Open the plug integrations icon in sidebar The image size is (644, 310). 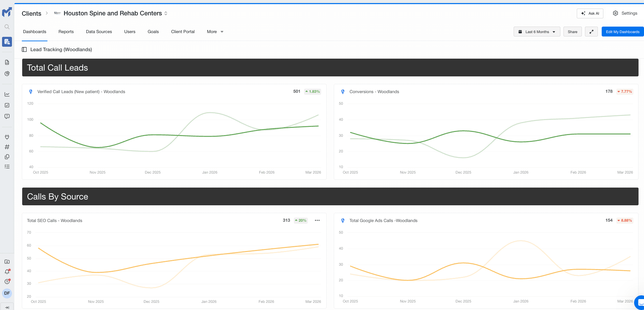pos(7,137)
